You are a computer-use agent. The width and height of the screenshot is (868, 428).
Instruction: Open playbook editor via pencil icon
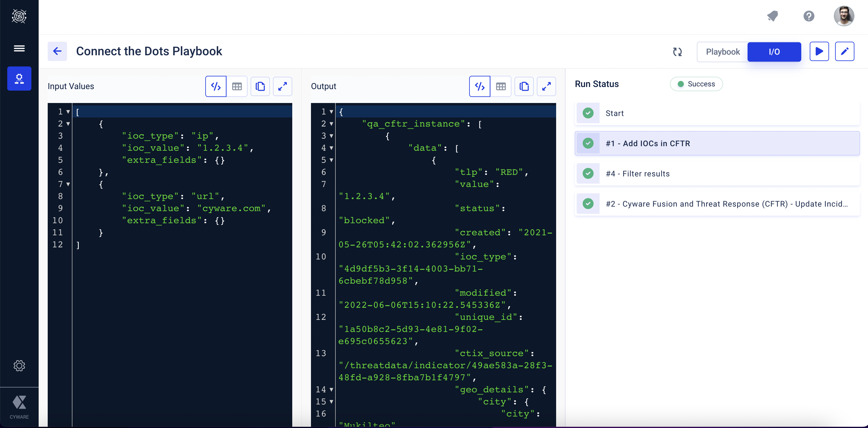[844, 52]
